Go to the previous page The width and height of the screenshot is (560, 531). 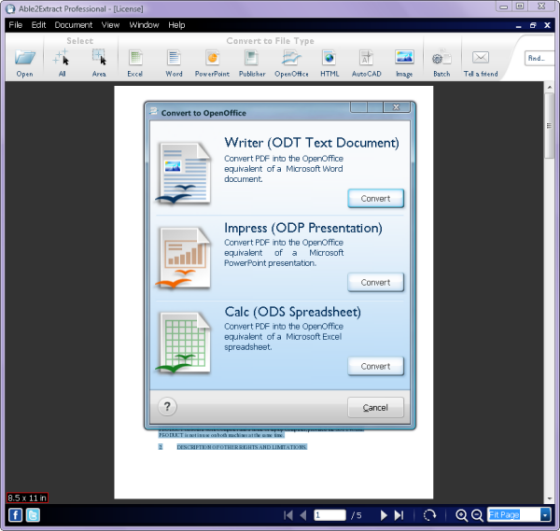(x=303, y=515)
